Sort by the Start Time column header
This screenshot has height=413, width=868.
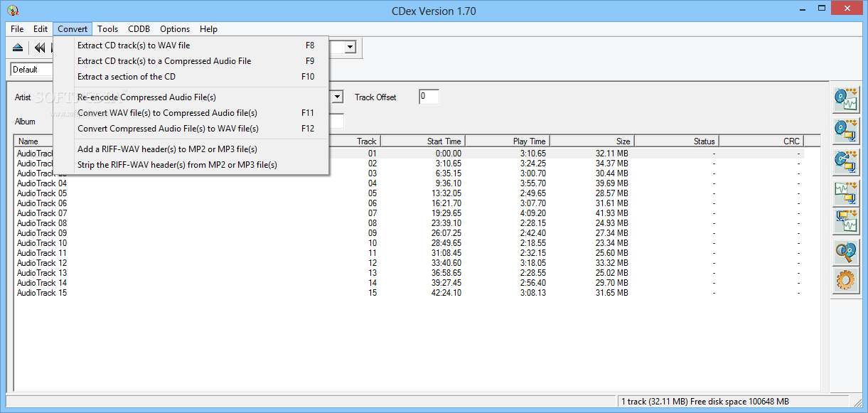coord(422,141)
